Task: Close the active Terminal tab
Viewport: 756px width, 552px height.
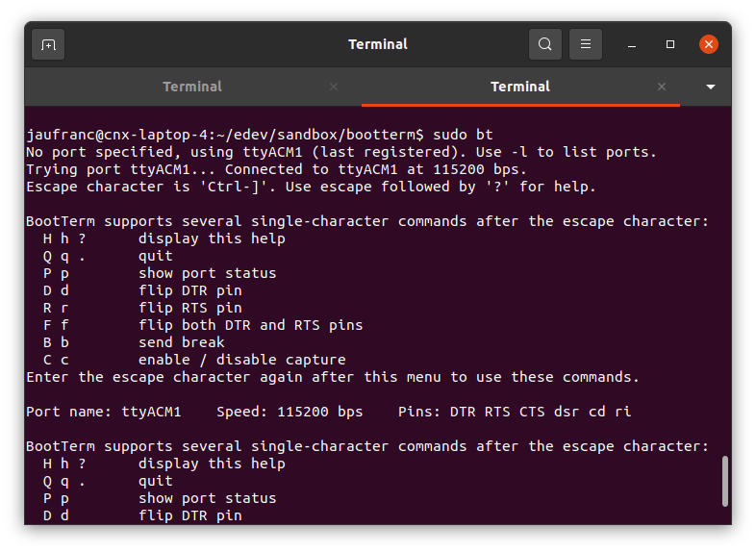Action: coord(662,87)
